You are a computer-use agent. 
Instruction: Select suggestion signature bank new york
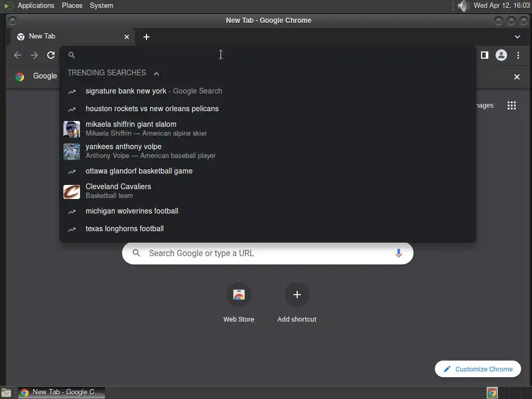pyautogui.click(x=268, y=91)
